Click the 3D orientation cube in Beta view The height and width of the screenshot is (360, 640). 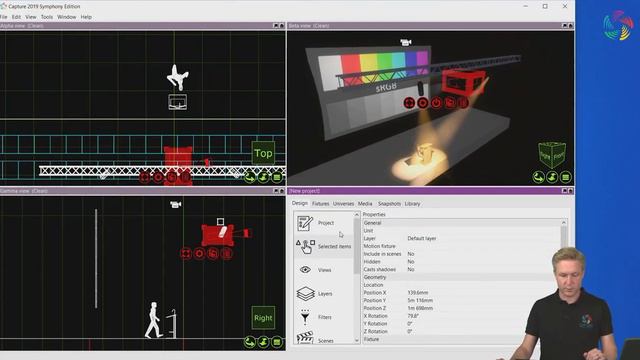tap(551, 155)
